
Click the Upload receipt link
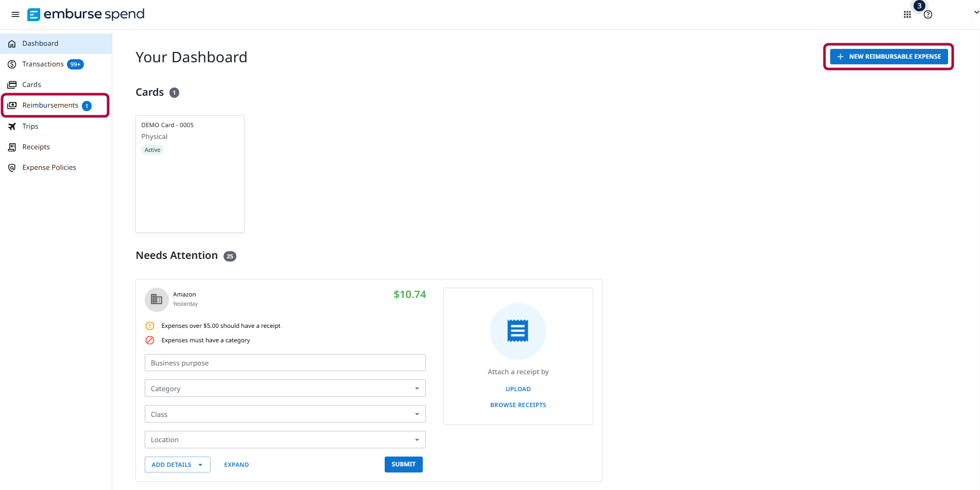pyautogui.click(x=518, y=389)
